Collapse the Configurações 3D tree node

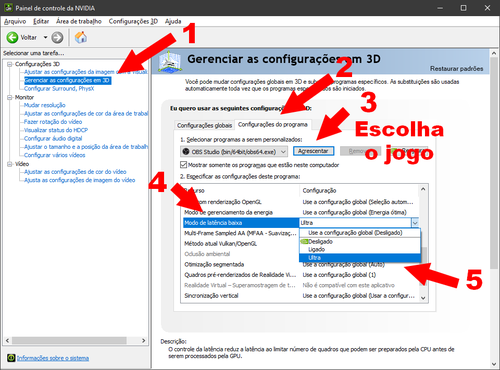pyautogui.click(x=9, y=64)
